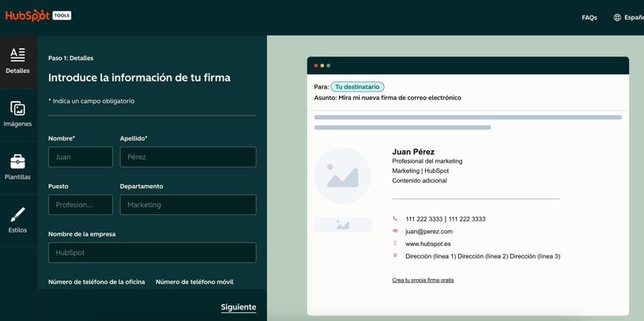Open the Imágenes sidebar tab
Viewport: 644px width, 321px height.
coord(17,114)
